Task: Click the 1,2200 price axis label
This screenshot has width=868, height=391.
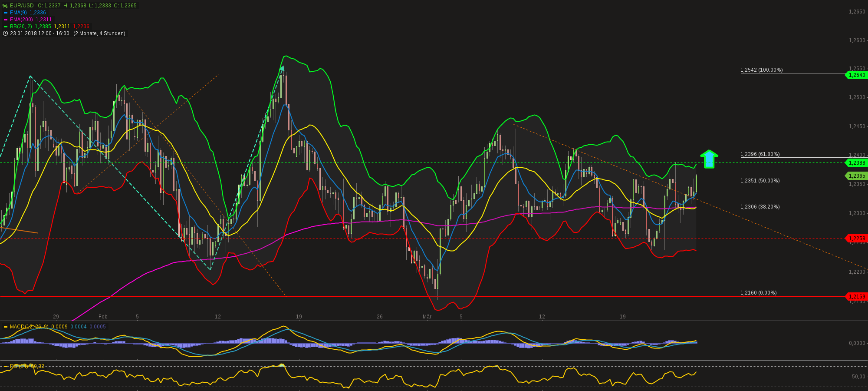Action: (x=857, y=272)
